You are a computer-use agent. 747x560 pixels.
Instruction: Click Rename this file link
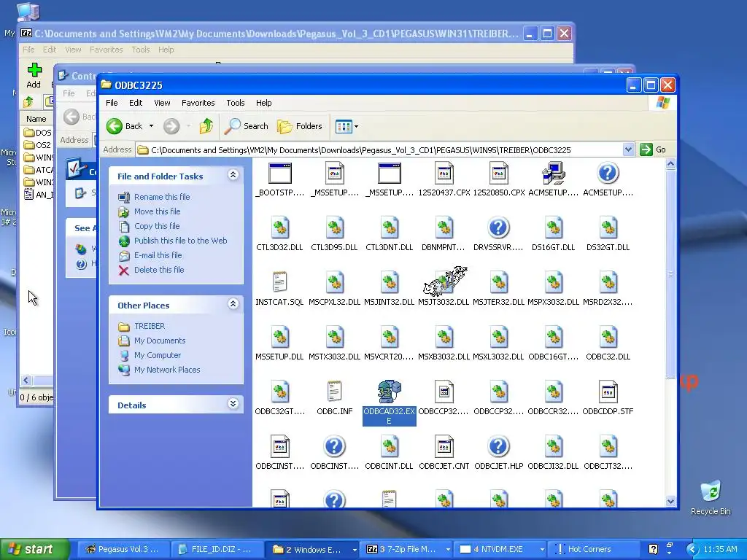point(162,197)
